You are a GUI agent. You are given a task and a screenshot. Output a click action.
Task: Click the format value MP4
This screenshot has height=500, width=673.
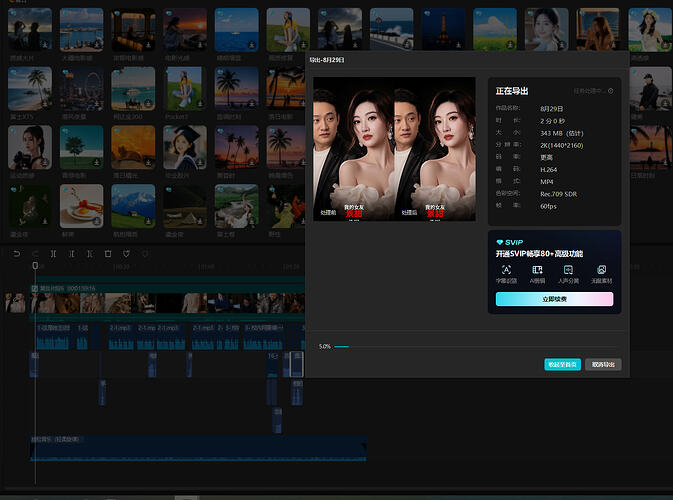coord(546,182)
